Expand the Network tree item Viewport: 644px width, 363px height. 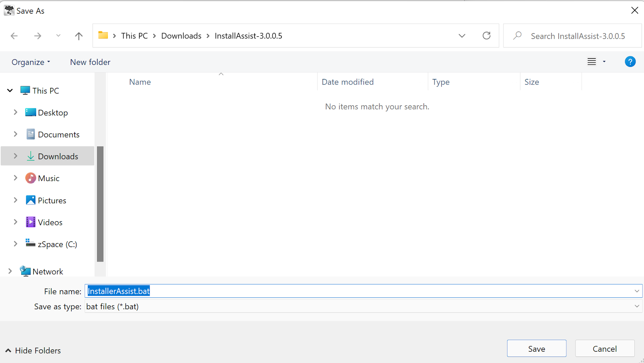coord(10,271)
